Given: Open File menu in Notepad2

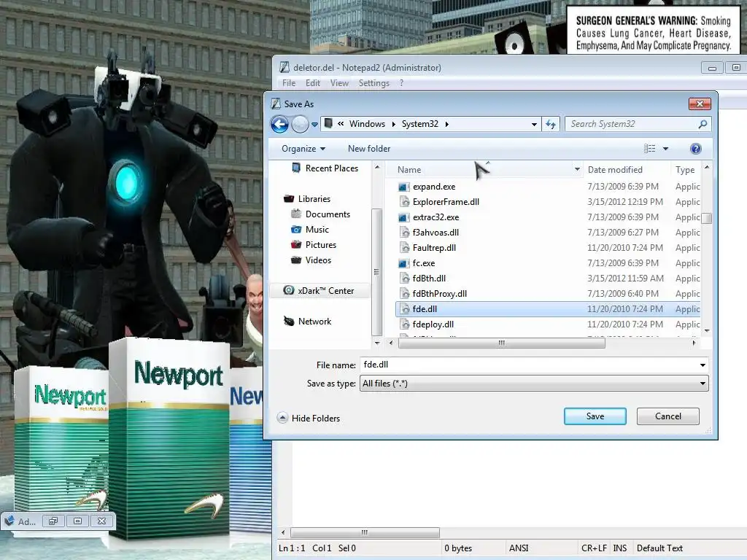Looking at the screenshot, I should click(x=289, y=83).
